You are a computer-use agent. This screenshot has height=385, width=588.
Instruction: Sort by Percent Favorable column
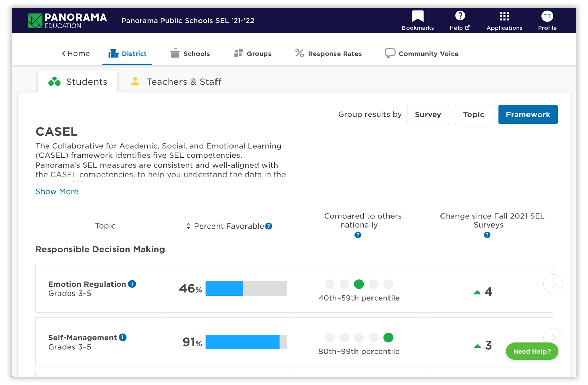click(188, 226)
